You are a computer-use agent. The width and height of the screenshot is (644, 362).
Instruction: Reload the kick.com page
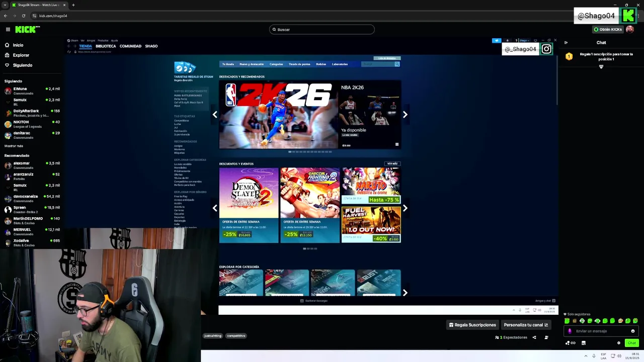(24, 16)
